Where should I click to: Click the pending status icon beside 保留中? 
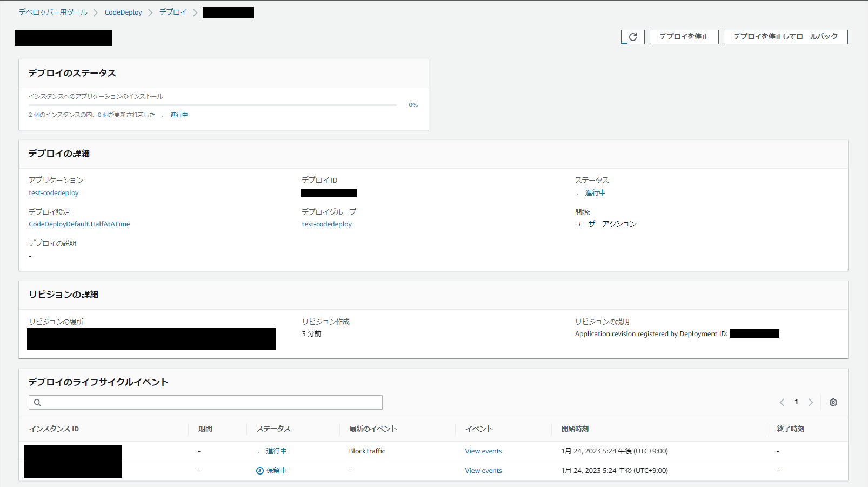(259, 470)
